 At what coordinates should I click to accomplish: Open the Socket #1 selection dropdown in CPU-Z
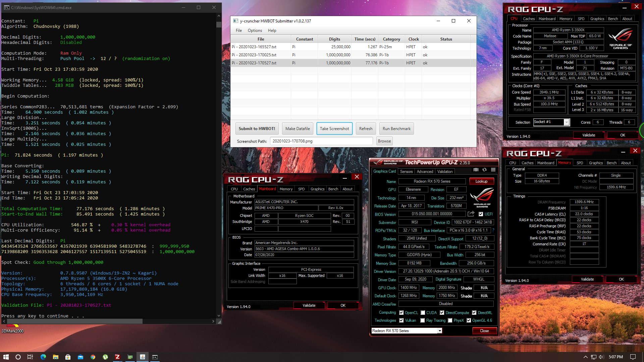tap(551, 122)
